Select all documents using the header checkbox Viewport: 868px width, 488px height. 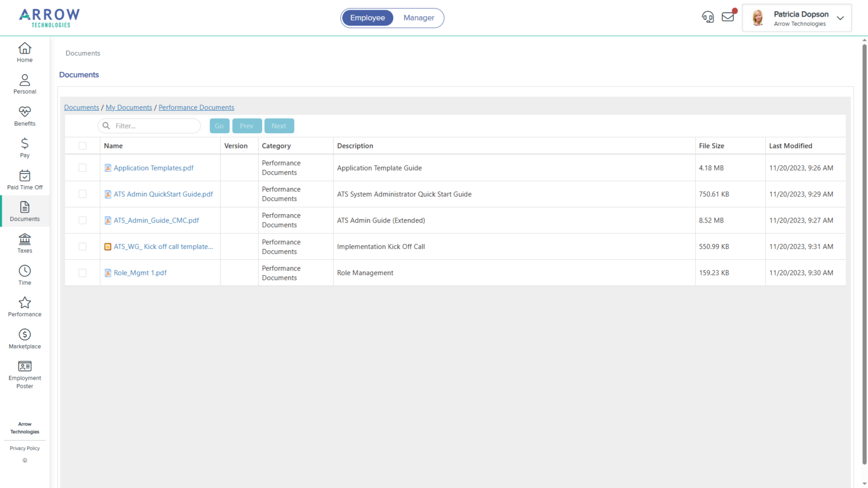point(83,145)
